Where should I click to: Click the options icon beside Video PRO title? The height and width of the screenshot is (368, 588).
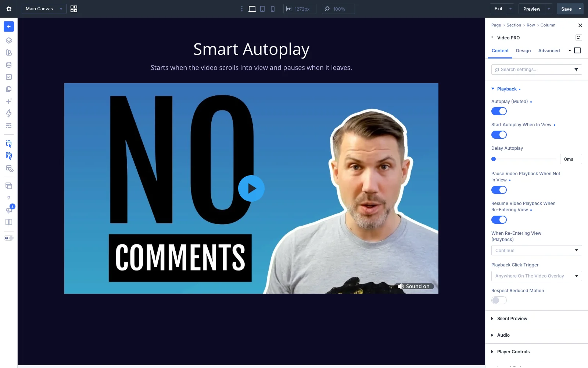click(x=579, y=38)
